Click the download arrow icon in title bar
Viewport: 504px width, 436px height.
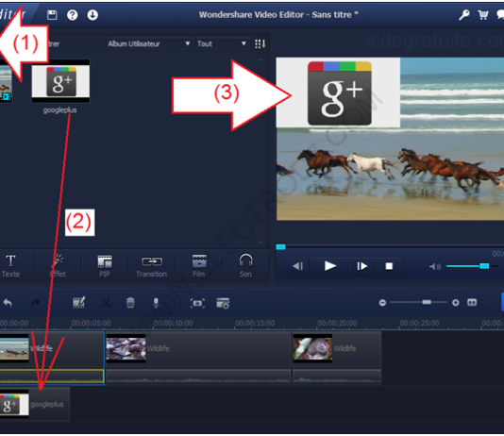pos(92,15)
